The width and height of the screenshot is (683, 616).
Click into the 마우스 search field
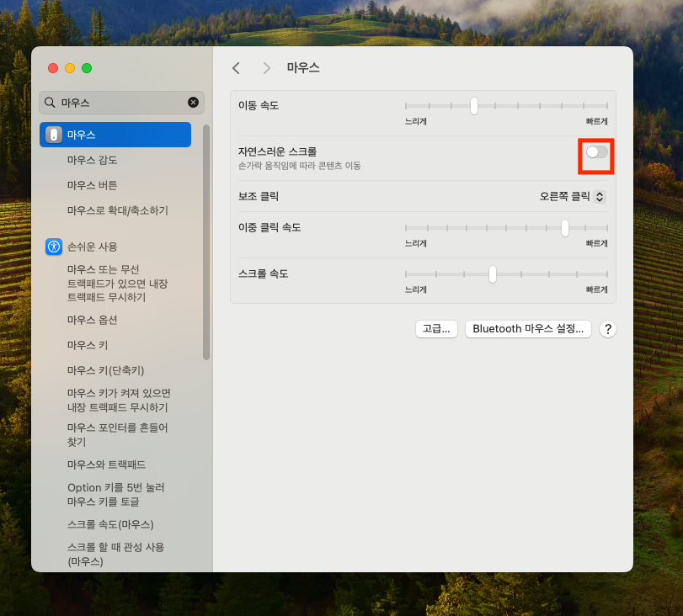[121, 103]
